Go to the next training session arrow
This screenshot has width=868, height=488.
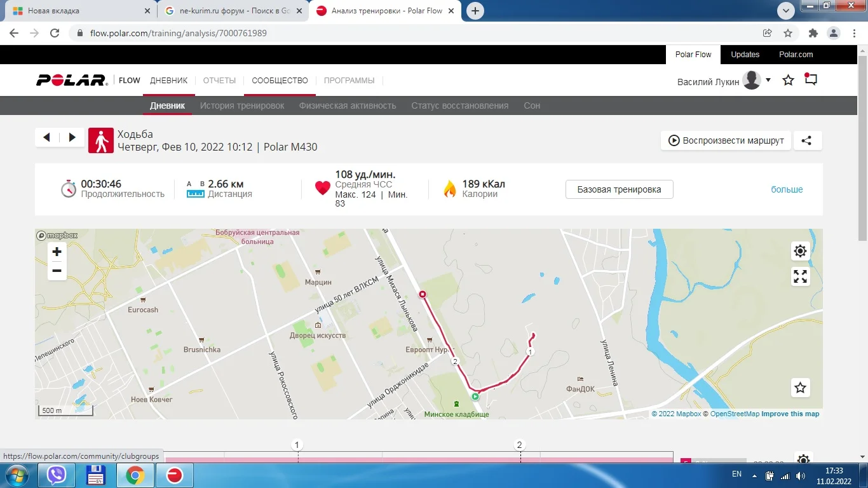coord(72,137)
